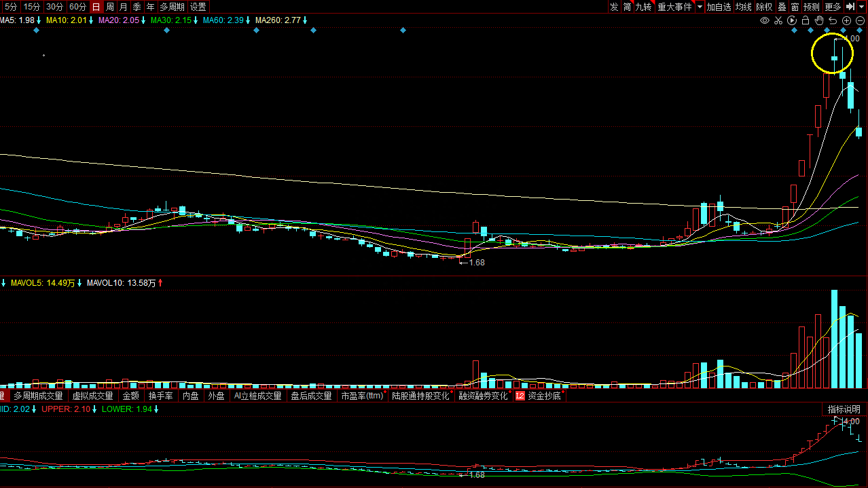The height and width of the screenshot is (488, 868).
Task: Open the dropdown arrow next to 重大事件
Action: pos(700,7)
